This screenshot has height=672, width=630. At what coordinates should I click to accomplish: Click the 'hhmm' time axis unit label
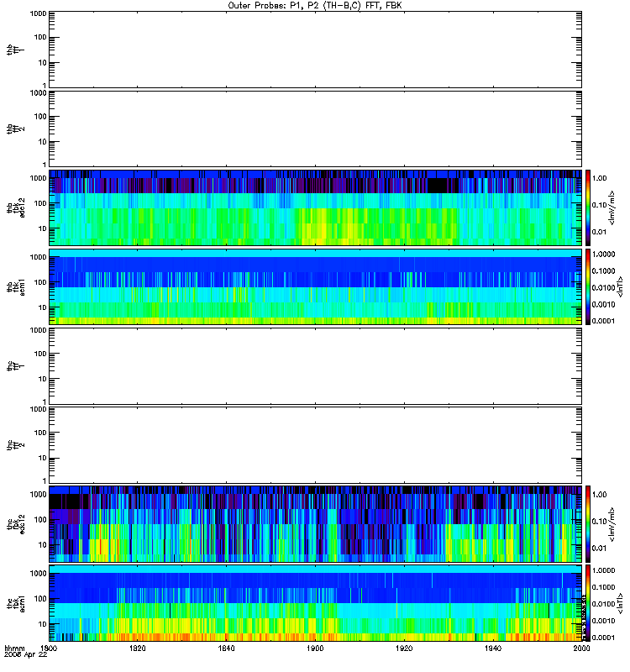coord(14,648)
